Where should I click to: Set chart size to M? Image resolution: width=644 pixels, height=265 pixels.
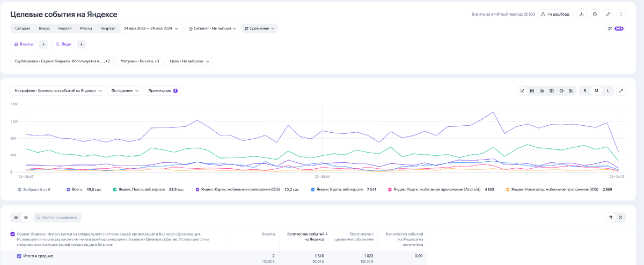(596, 91)
